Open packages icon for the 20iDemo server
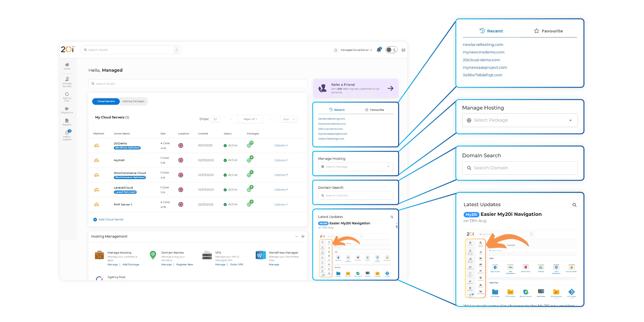Viewport: 644px width, 322px height. pos(250,144)
